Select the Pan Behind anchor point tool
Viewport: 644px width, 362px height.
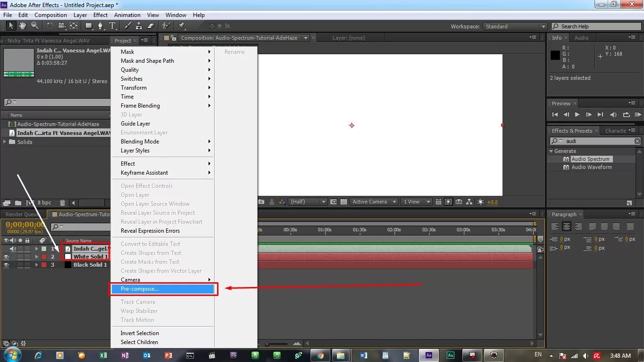pos(74,25)
